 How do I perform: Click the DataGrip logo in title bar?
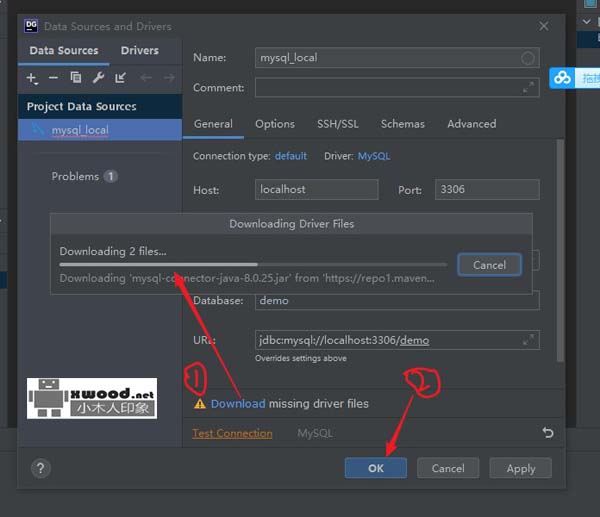pyautogui.click(x=31, y=26)
